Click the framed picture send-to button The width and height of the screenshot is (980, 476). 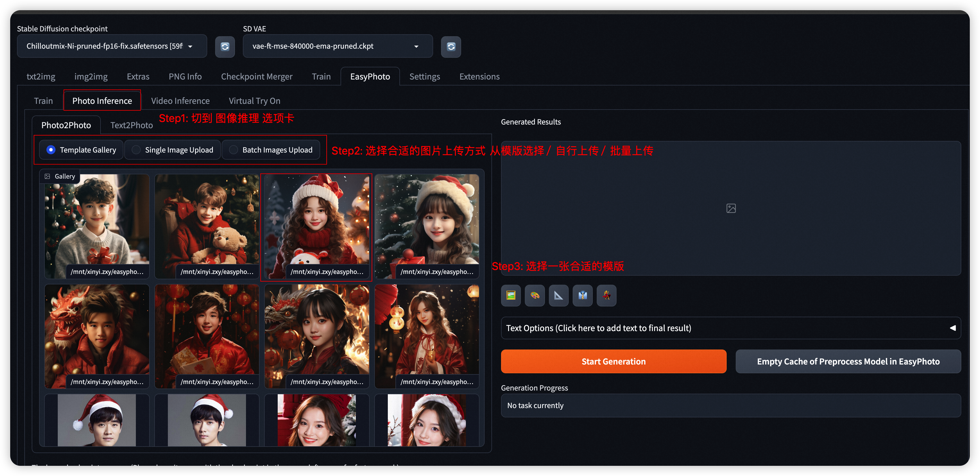point(511,295)
